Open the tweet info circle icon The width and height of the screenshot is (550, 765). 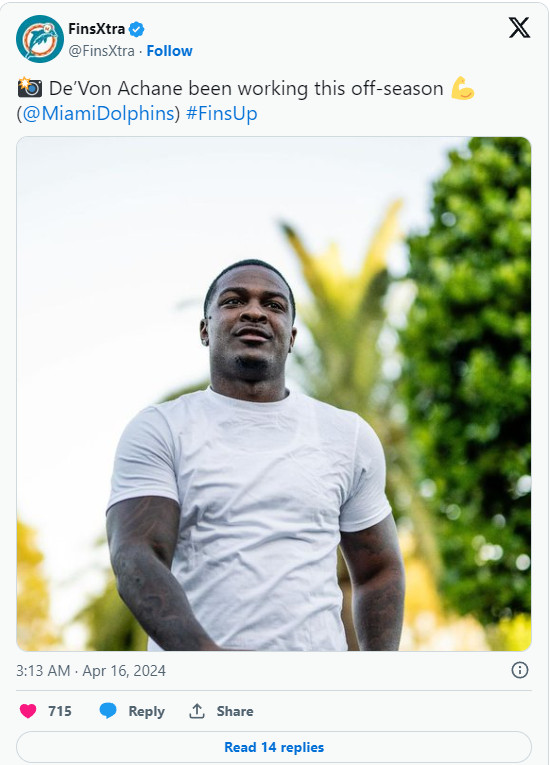[x=519, y=670]
